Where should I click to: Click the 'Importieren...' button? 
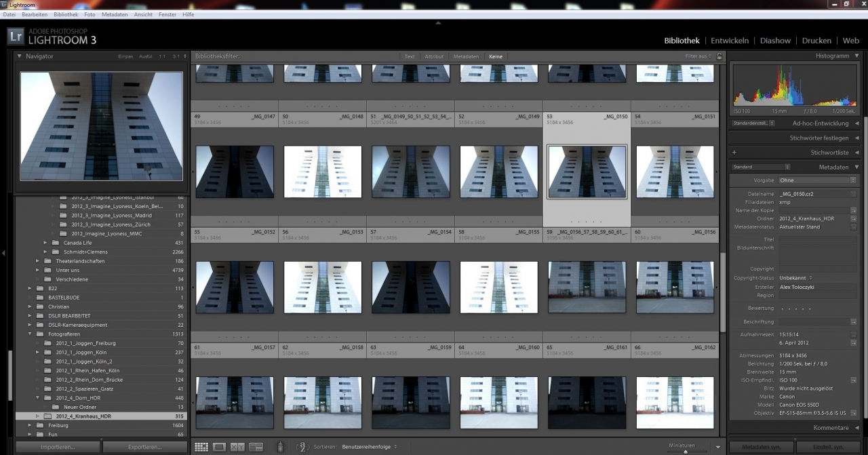point(58,447)
